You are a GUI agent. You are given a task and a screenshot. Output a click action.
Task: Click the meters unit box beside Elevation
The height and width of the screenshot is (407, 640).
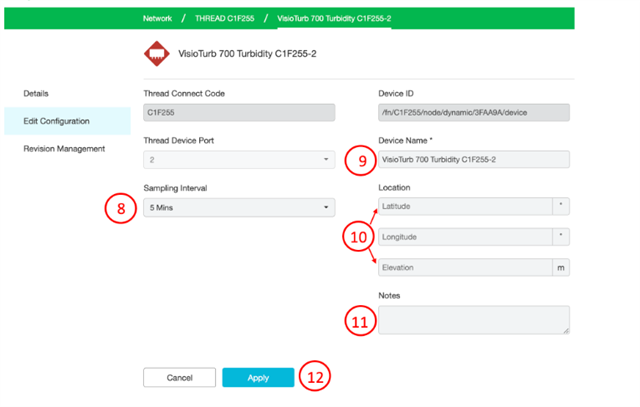pos(561,268)
